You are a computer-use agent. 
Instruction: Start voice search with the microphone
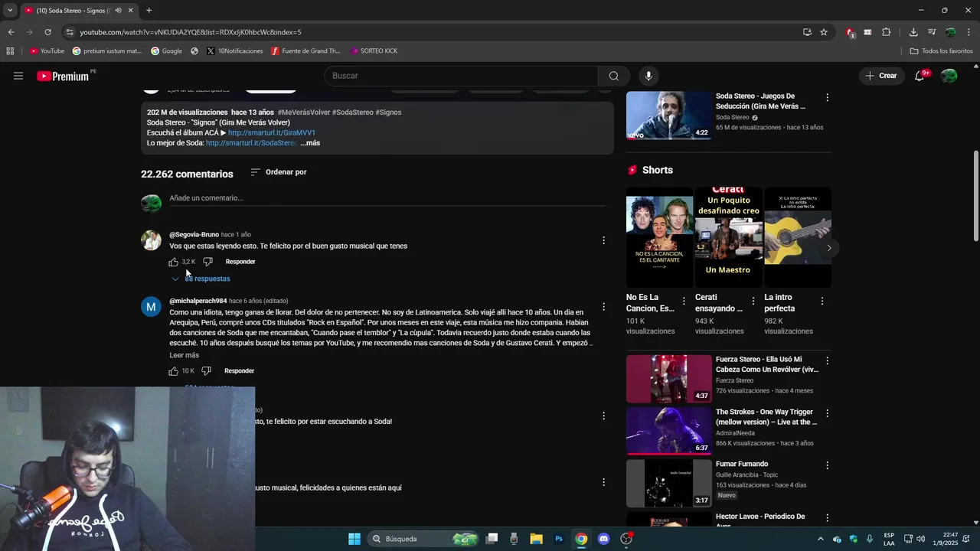tap(648, 76)
